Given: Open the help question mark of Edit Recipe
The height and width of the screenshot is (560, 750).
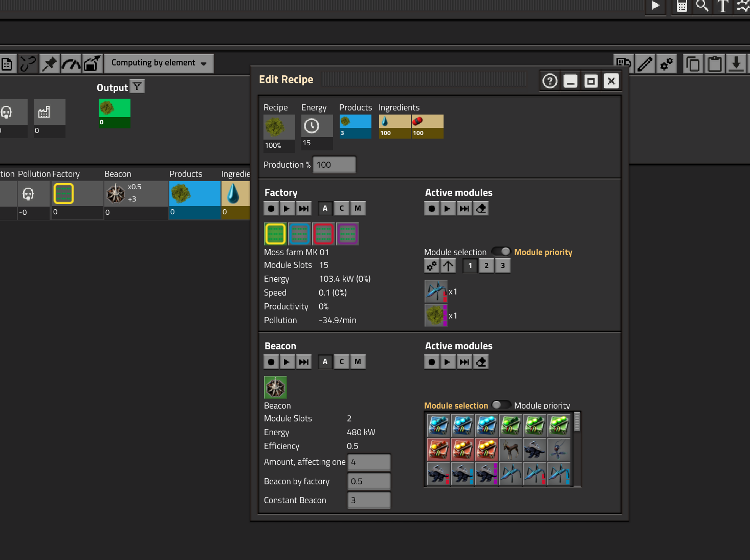Looking at the screenshot, I should (x=549, y=81).
